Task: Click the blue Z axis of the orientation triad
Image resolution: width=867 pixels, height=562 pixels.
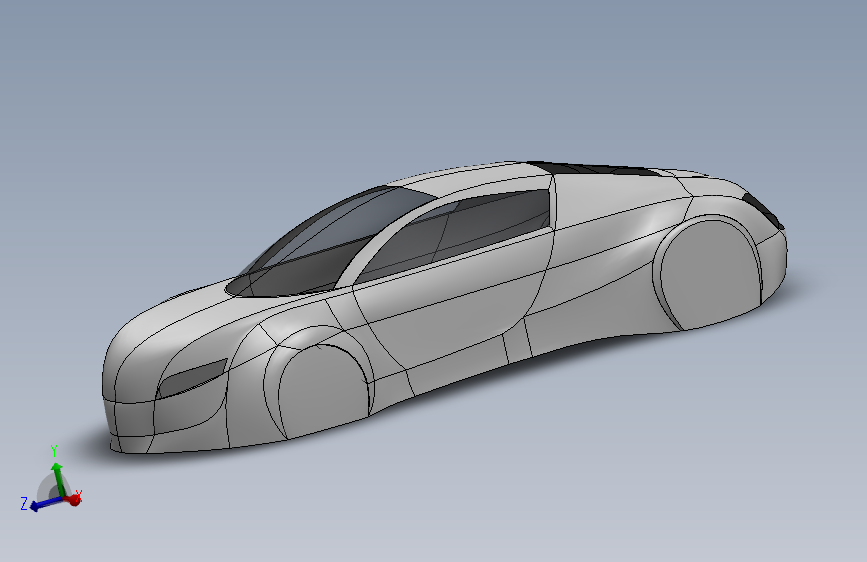Action: coord(46,503)
